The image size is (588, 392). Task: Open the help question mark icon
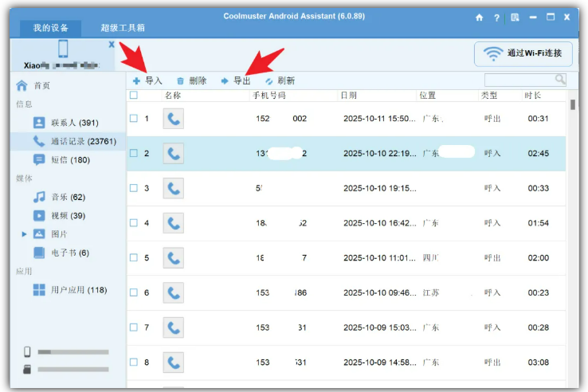point(497,17)
